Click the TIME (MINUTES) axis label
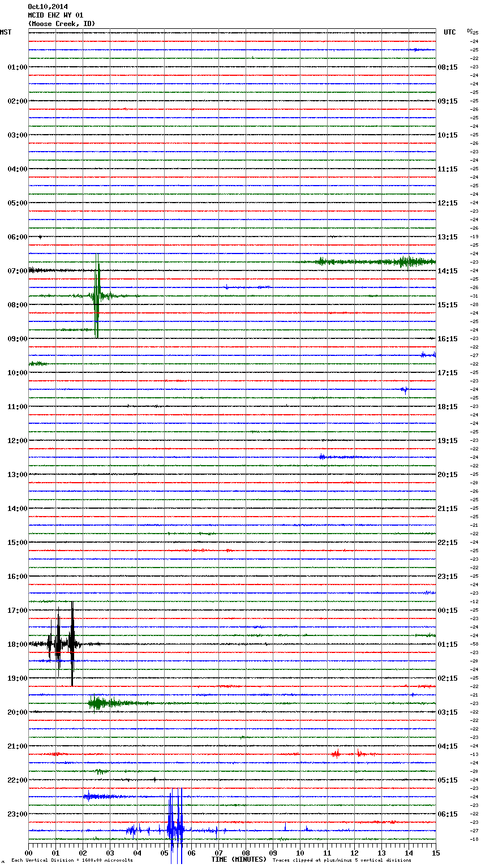Screen dimensions: 481x868 (239, 860)
